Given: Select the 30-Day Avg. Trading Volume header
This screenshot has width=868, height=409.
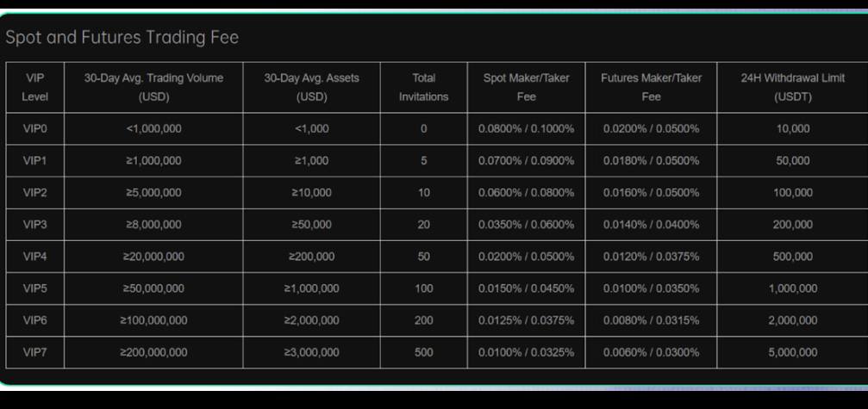Looking at the screenshot, I should 153,87.
